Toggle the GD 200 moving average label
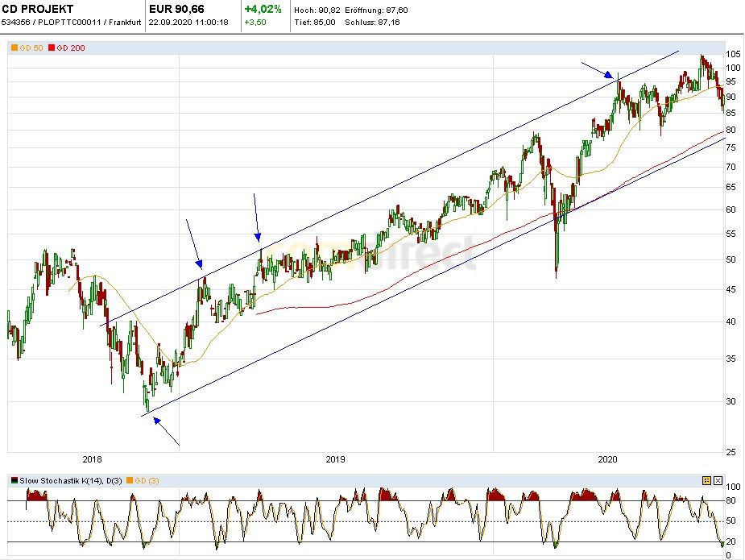This screenshot has width=745, height=560. click(x=71, y=48)
